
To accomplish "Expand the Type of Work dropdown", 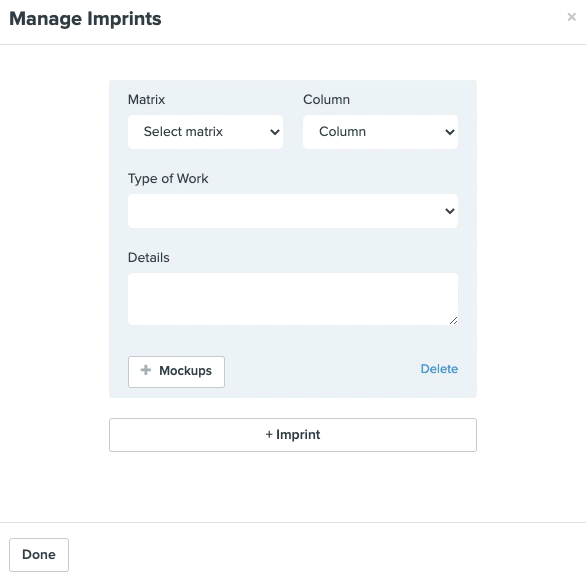I will tap(293, 211).
